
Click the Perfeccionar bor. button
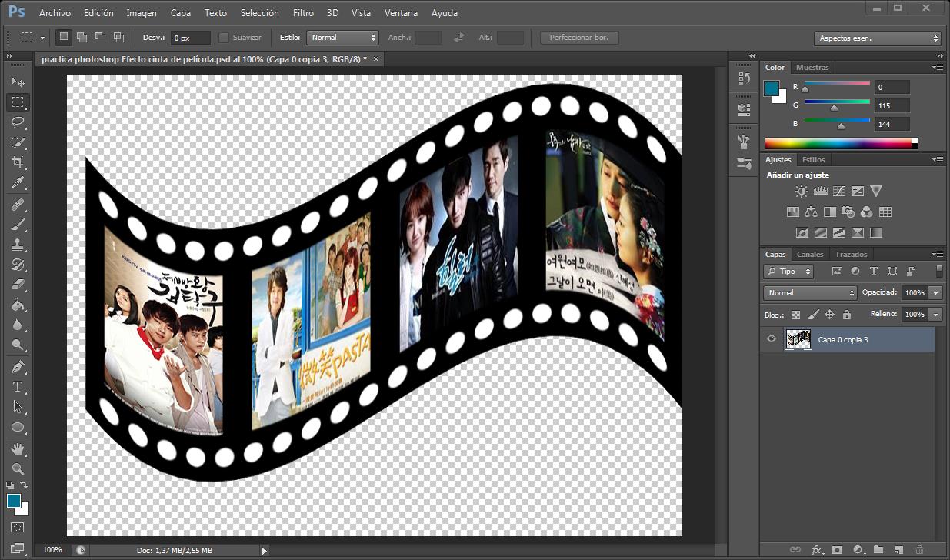tap(579, 37)
